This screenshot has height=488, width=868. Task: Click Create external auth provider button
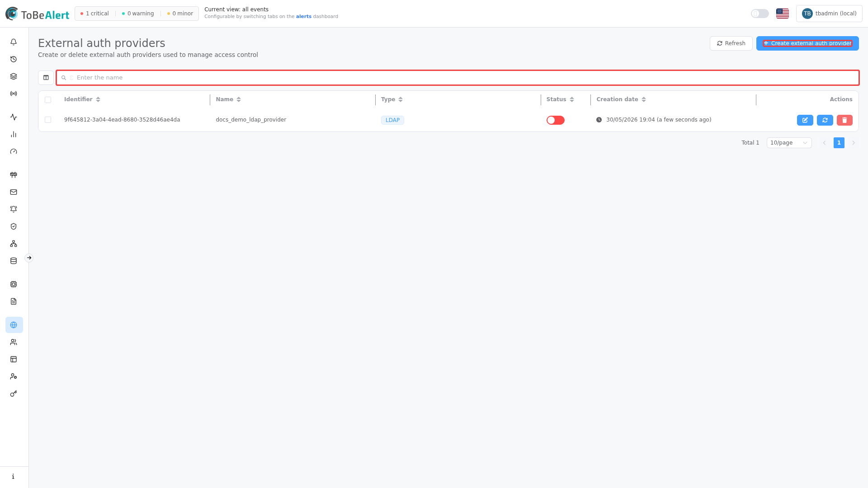click(807, 43)
